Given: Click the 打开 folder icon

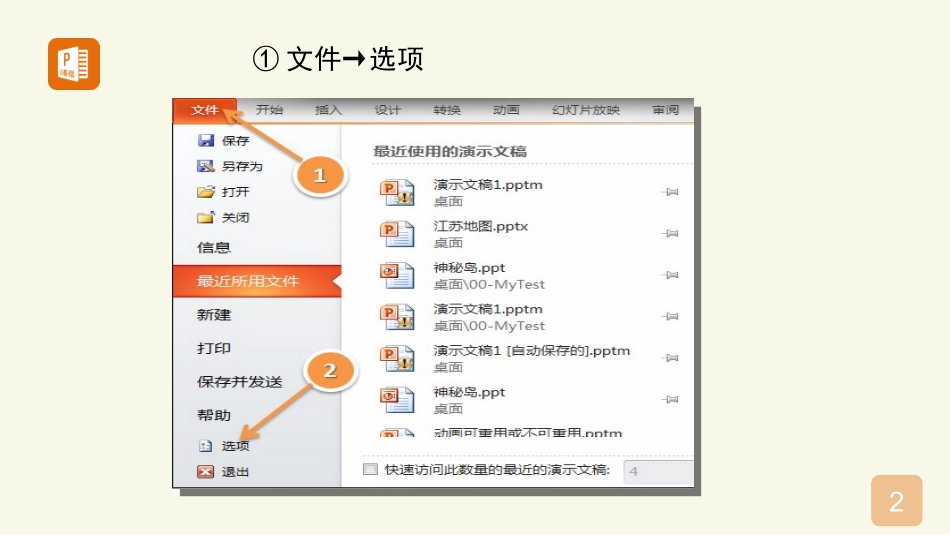Looking at the screenshot, I should pos(206,191).
